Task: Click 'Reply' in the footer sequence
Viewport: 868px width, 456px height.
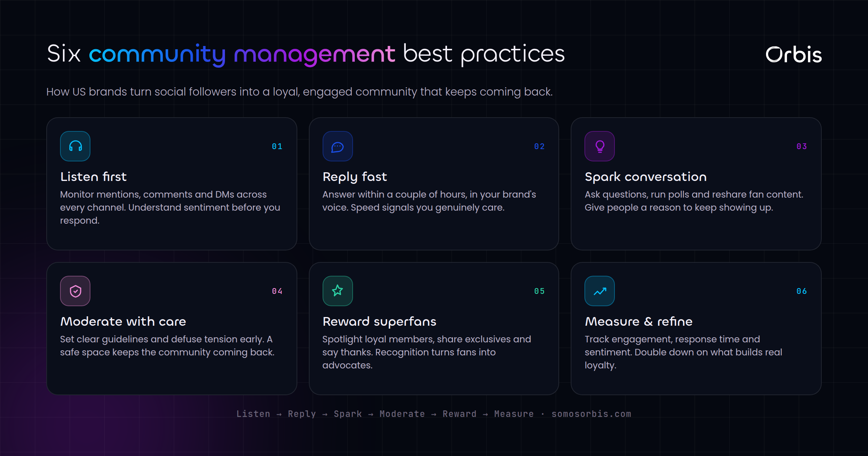Action: pyautogui.click(x=302, y=414)
